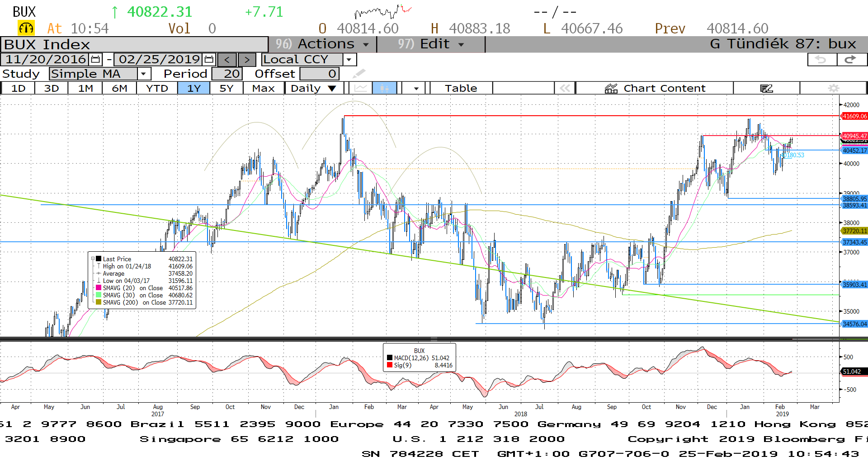This screenshot has width=868, height=470.
Task: Select the 3D range tab
Action: (52, 88)
